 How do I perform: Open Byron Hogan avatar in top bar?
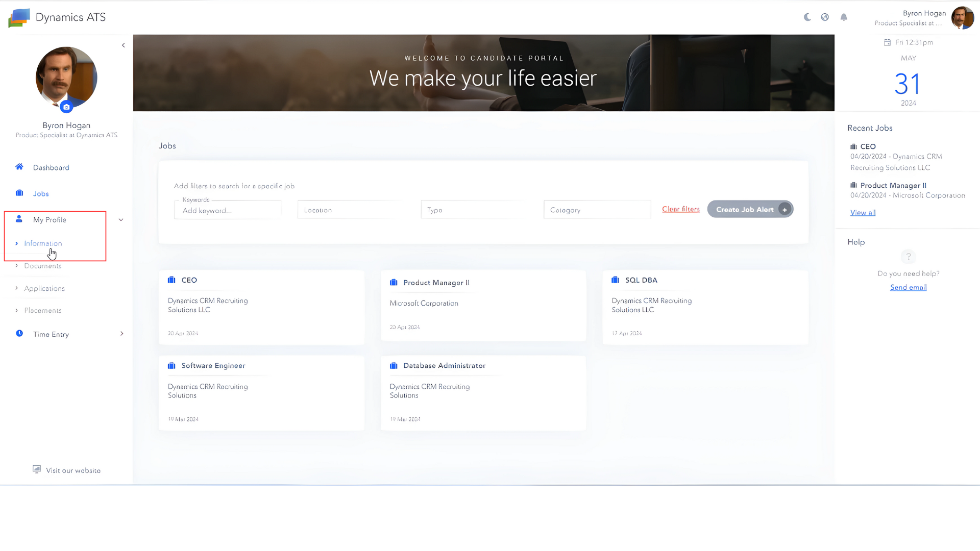coord(962,18)
